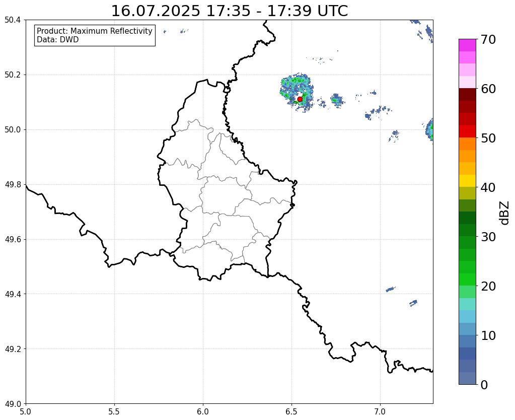The height and width of the screenshot is (420, 515).
Task: Click the "Data: DWD" text
Action: pyautogui.click(x=58, y=40)
